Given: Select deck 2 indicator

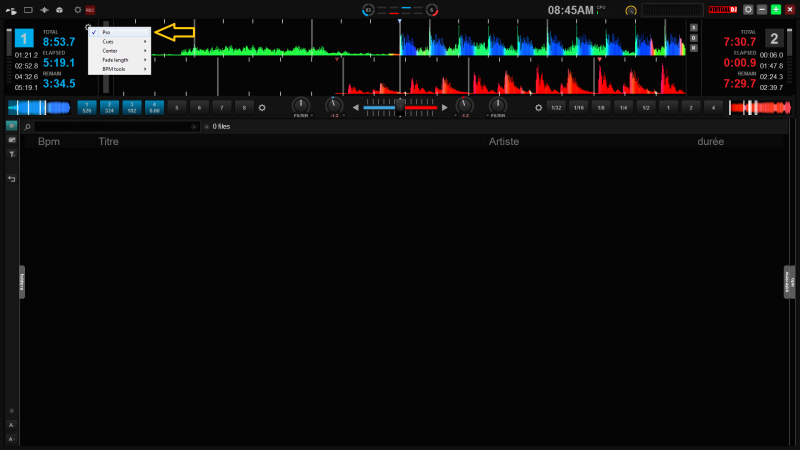Looking at the screenshot, I should 774,38.
